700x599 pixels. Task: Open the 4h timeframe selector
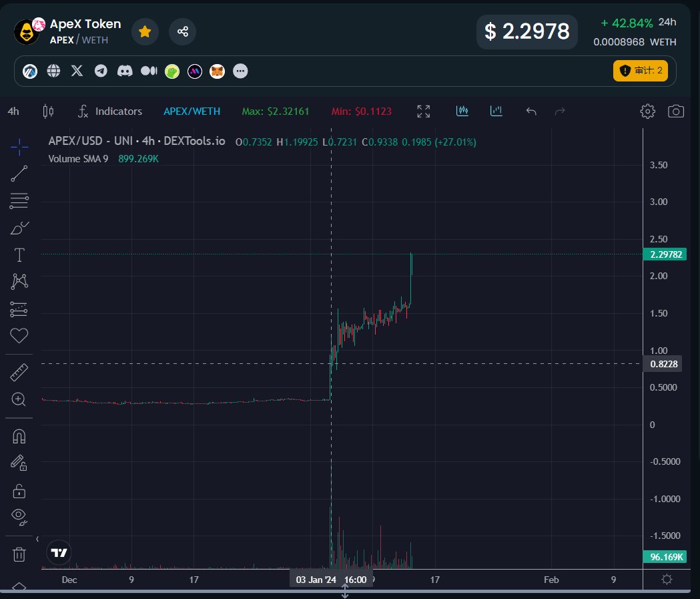pyautogui.click(x=13, y=112)
